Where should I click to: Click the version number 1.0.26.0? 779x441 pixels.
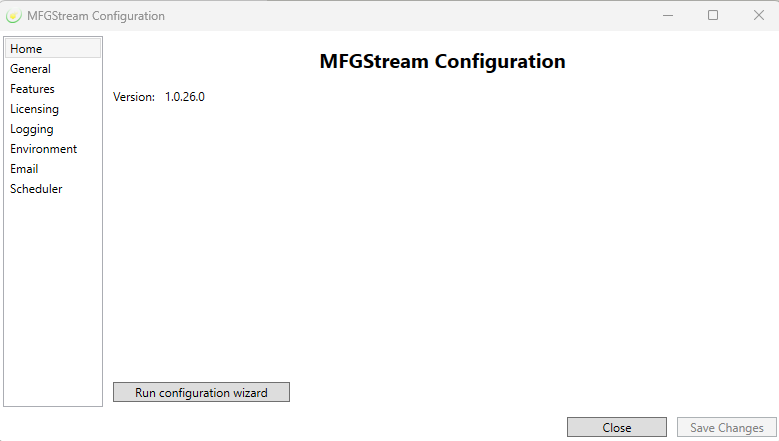pyautogui.click(x=185, y=97)
